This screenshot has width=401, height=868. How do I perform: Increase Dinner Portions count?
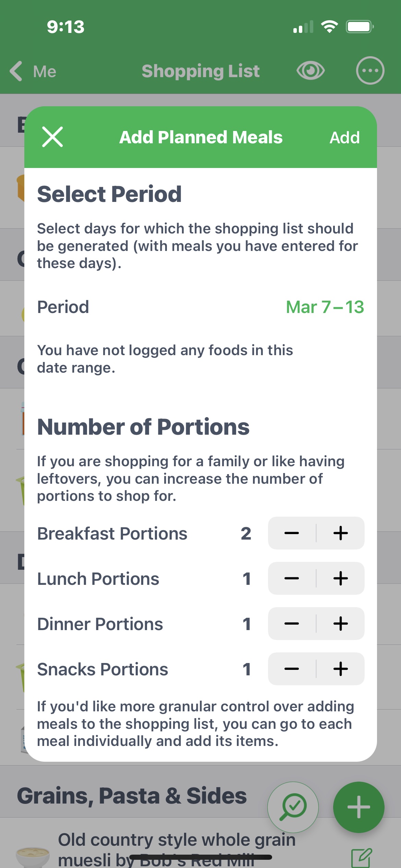pyautogui.click(x=340, y=624)
